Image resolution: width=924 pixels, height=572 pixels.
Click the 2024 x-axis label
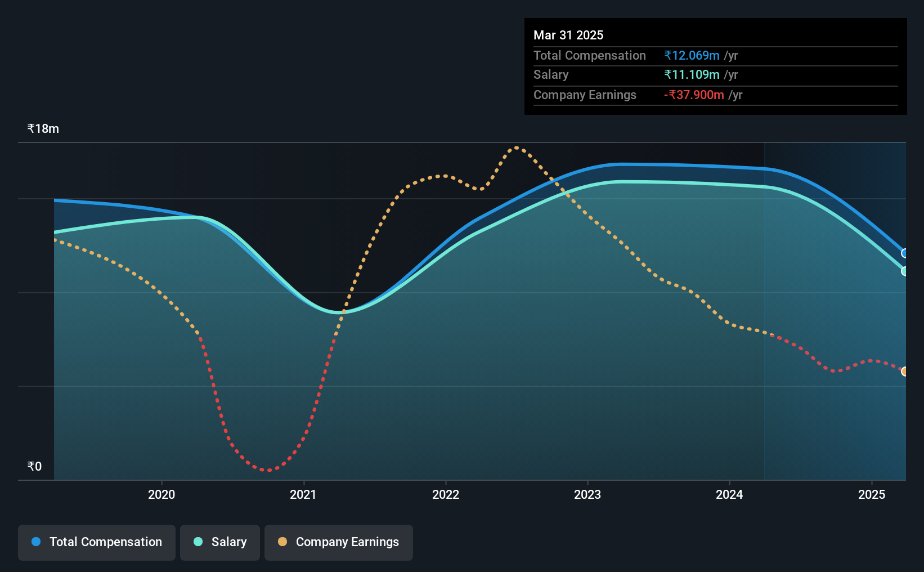coord(729,494)
